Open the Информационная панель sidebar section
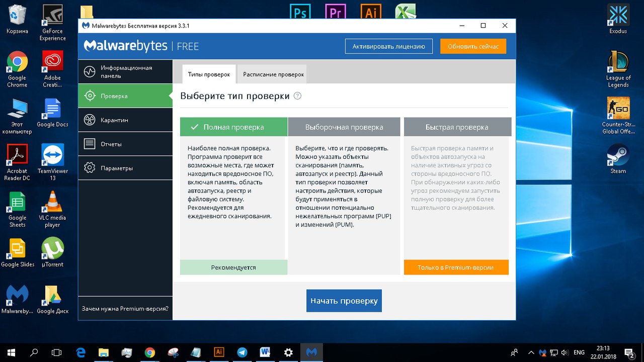644x362 pixels. pyautogui.click(x=125, y=71)
